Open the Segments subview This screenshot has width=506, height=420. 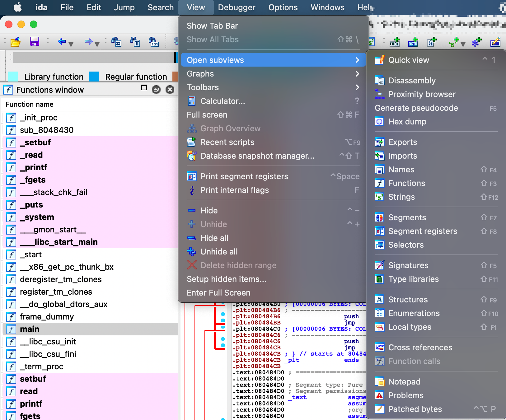[x=436, y=217]
